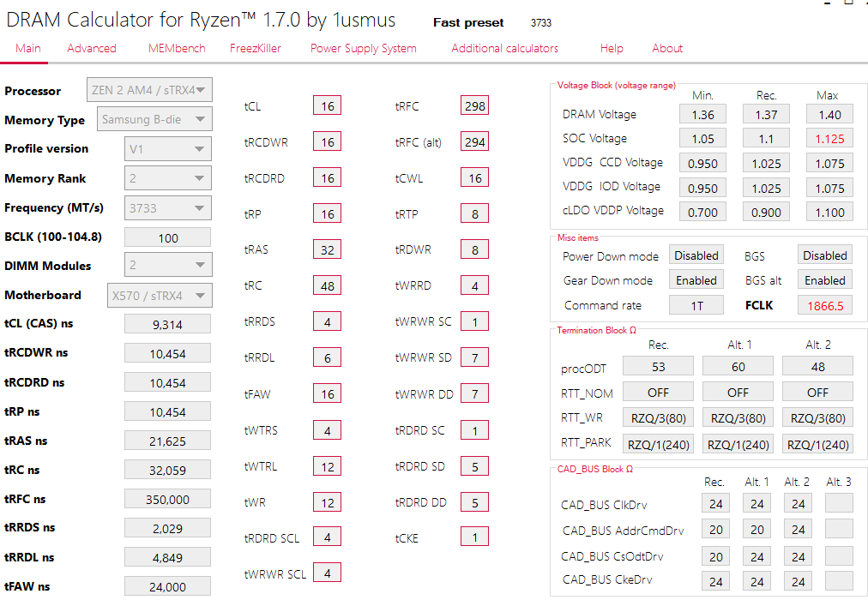Click the FCLK value 1866.5
This screenshot has height=600, width=868.
click(825, 304)
